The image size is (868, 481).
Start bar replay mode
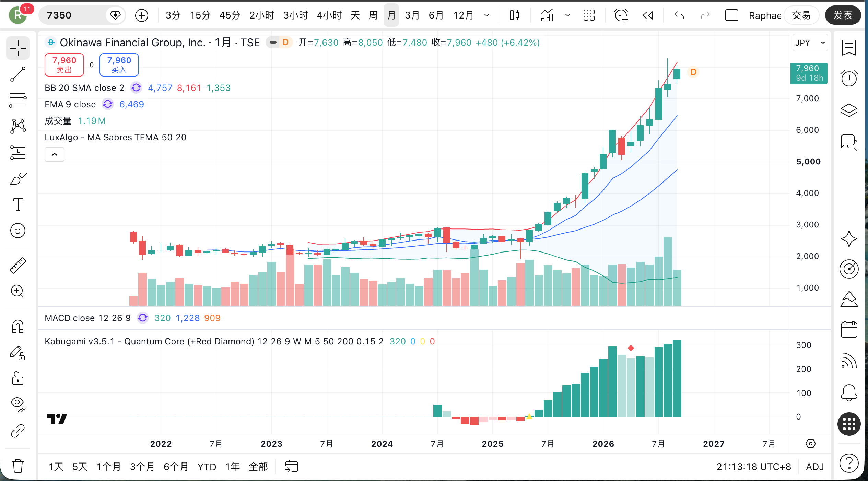pos(647,15)
